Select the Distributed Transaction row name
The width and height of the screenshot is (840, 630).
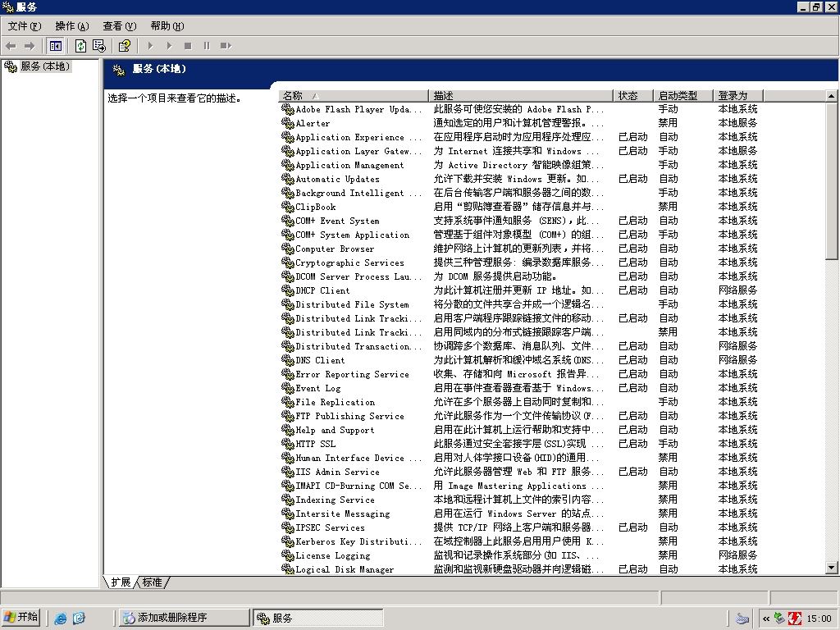[358, 346]
